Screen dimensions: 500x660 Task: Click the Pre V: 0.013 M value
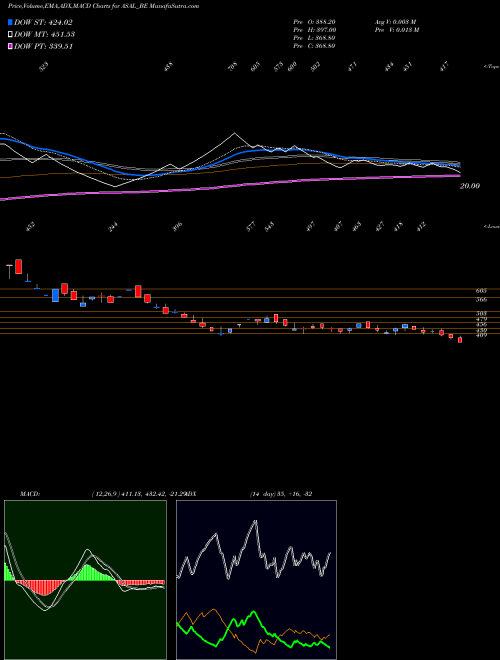click(396, 30)
